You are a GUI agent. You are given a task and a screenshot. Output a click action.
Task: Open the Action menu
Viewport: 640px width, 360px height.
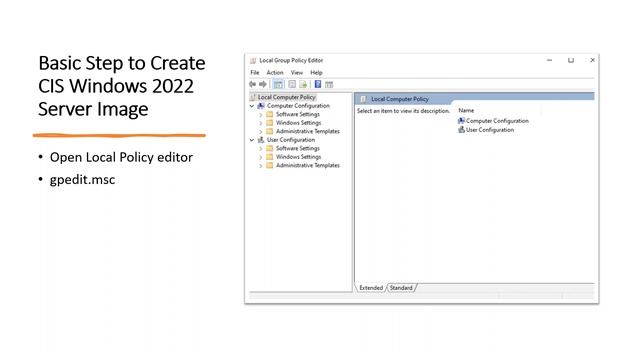275,72
